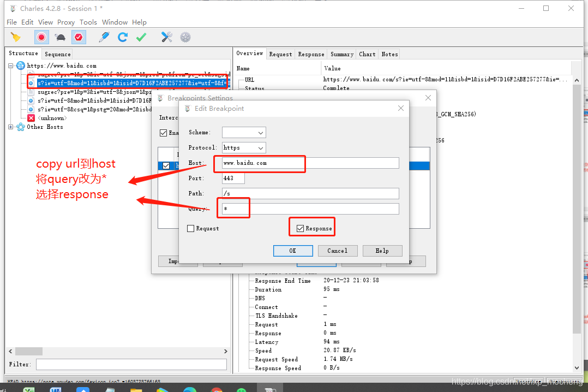Switch to the Overview tab

tap(250, 54)
